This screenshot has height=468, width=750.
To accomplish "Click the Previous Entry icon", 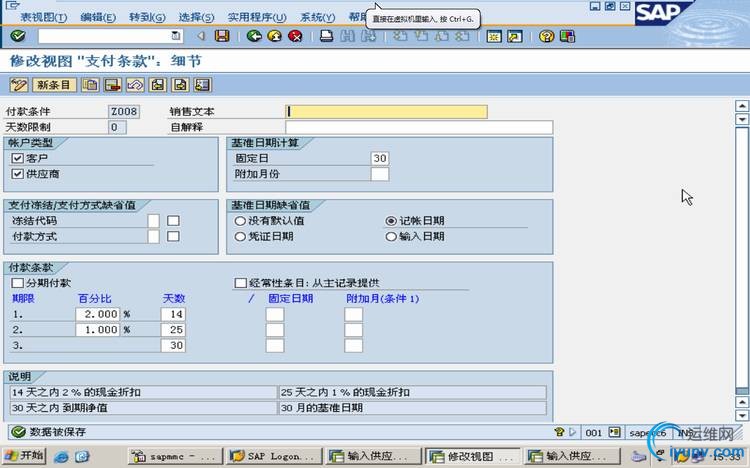I will (x=158, y=85).
